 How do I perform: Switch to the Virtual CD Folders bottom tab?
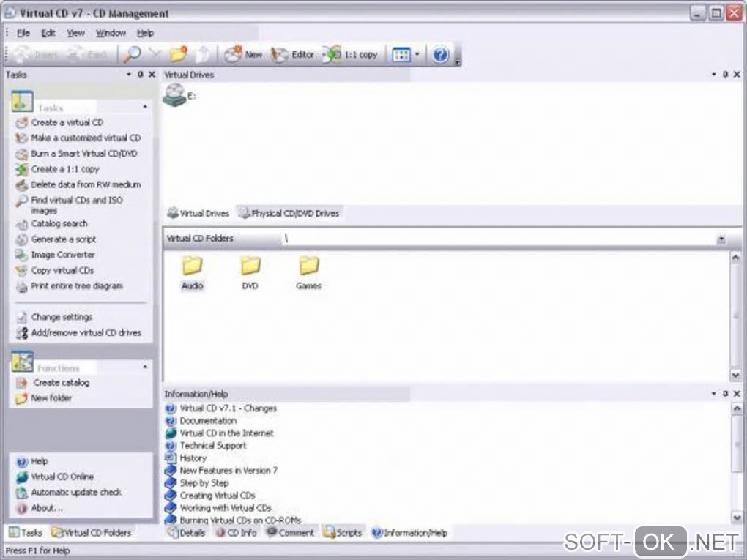pyautogui.click(x=92, y=533)
